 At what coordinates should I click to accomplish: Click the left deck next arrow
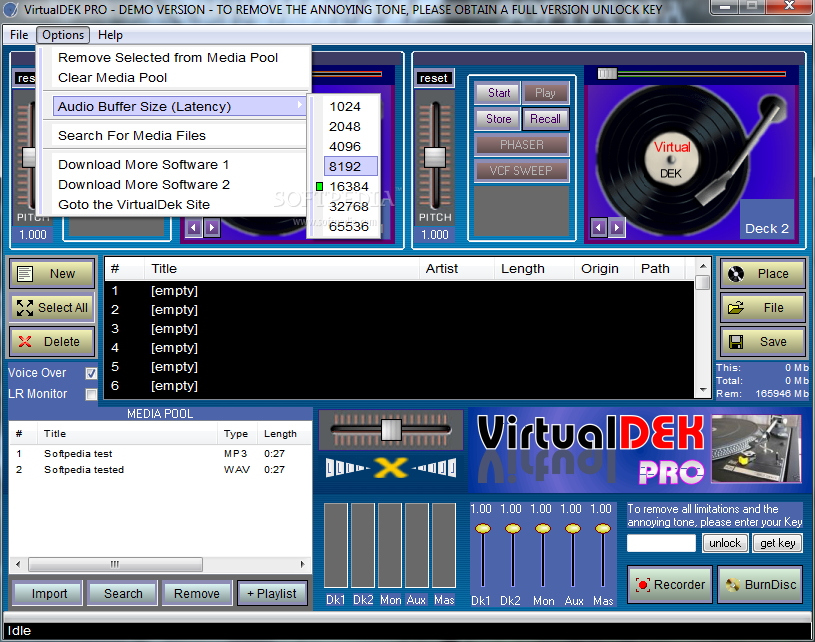[212, 228]
